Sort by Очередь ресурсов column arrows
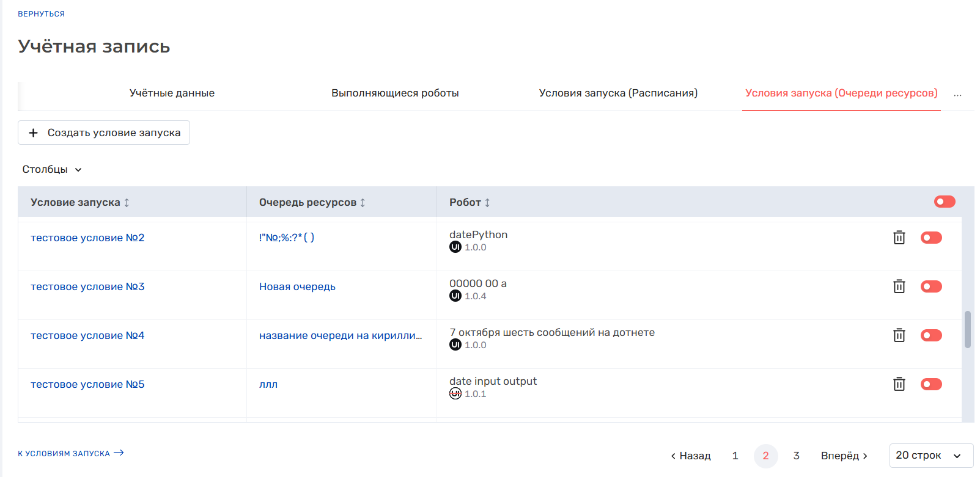 click(363, 202)
